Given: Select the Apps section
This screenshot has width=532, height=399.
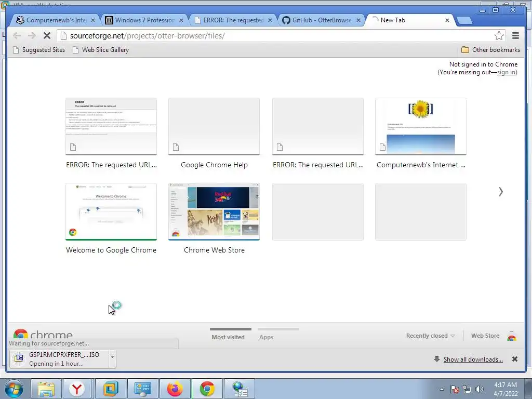Looking at the screenshot, I should coord(267,337).
